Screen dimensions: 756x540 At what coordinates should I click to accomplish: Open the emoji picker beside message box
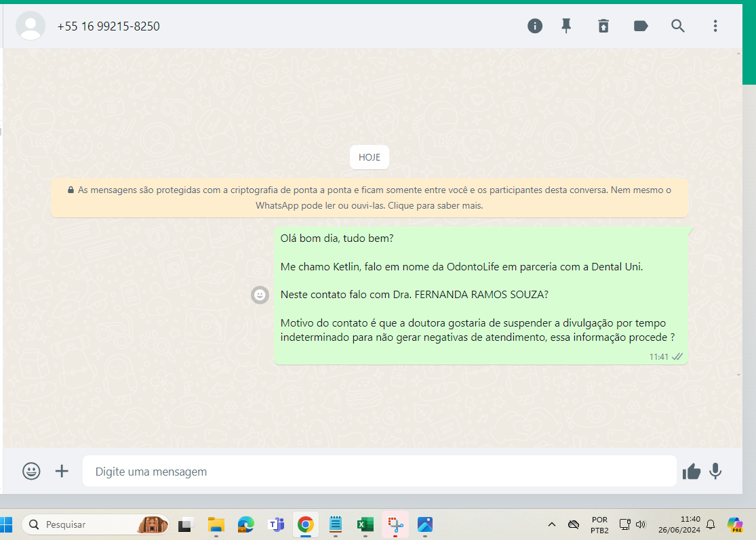coord(31,471)
